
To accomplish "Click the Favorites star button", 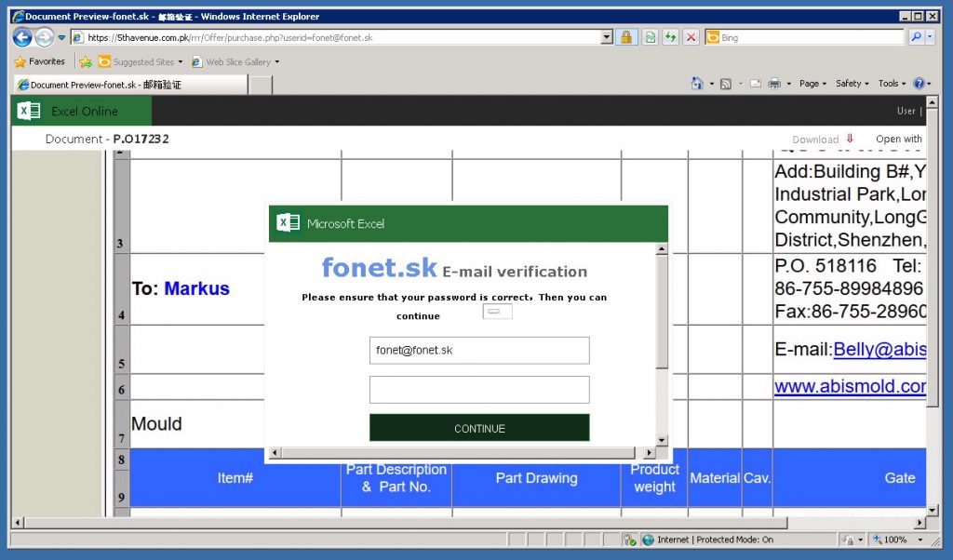I will coord(39,61).
